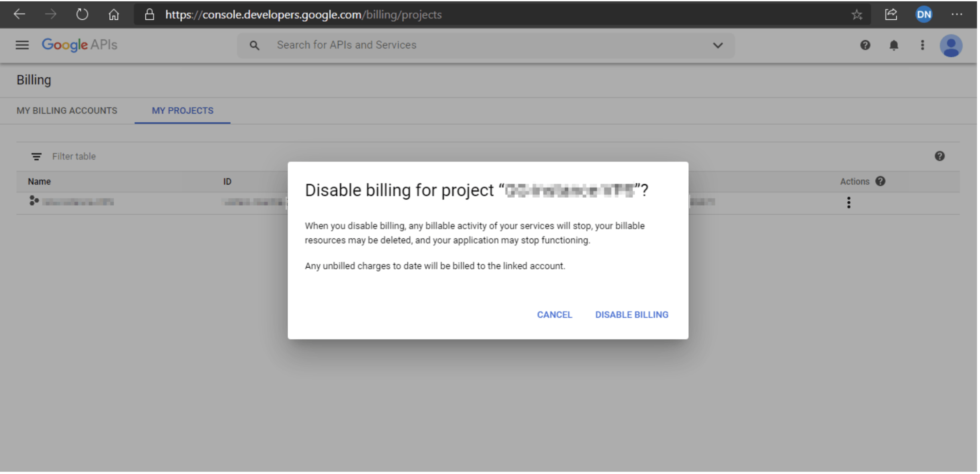Open the project row actions menu
Screen dimensions: 980x474
point(849,203)
